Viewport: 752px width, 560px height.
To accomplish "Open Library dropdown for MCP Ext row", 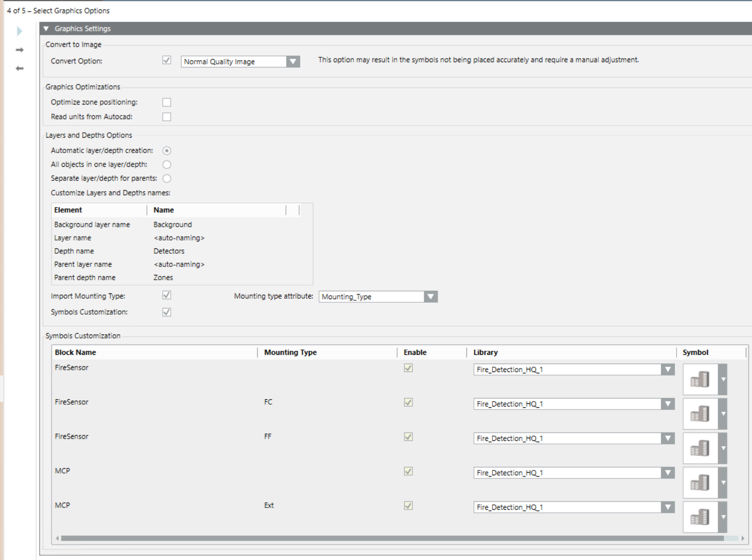I will pos(668,507).
